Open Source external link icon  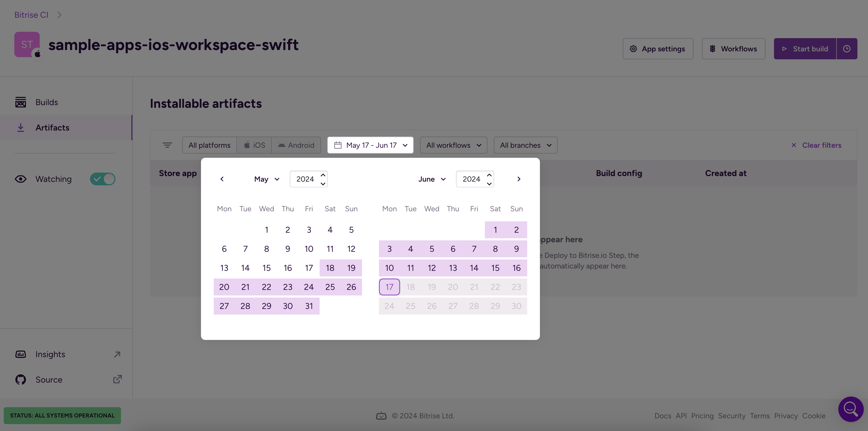(117, 379)
